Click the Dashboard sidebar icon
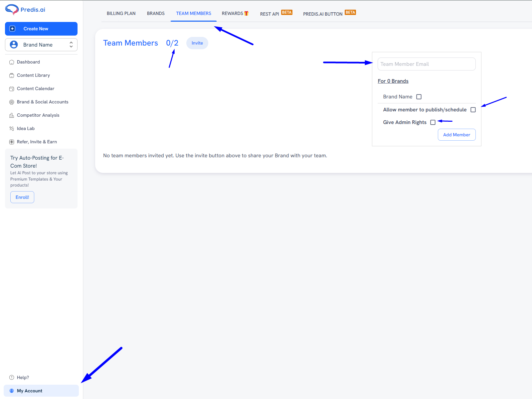Viewport: 532px width, 399px height. (12, 62)
